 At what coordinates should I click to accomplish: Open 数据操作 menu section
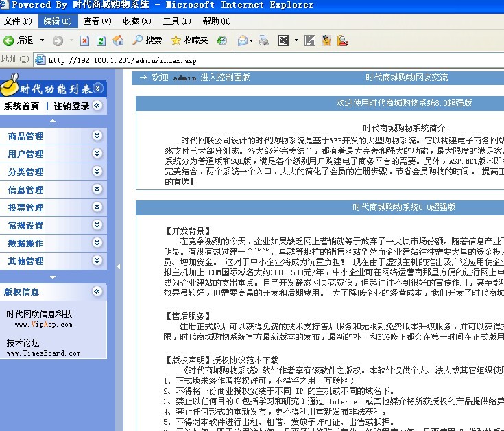[26, 244]
